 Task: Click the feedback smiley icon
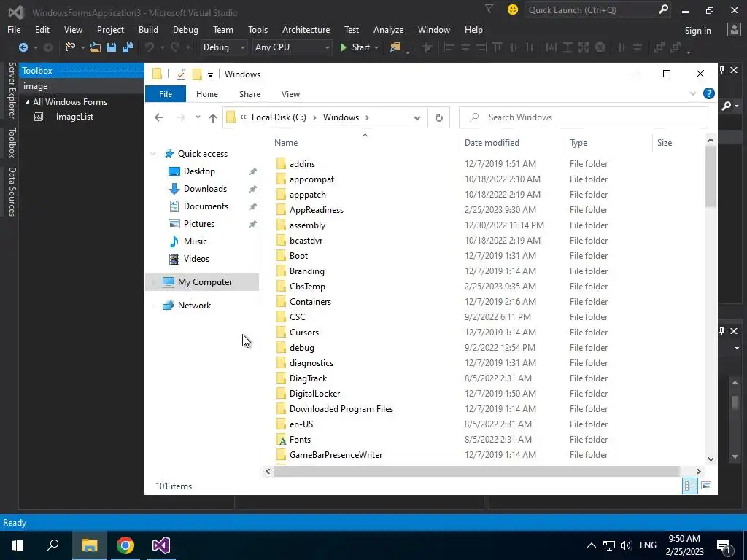tap(513, 9)
